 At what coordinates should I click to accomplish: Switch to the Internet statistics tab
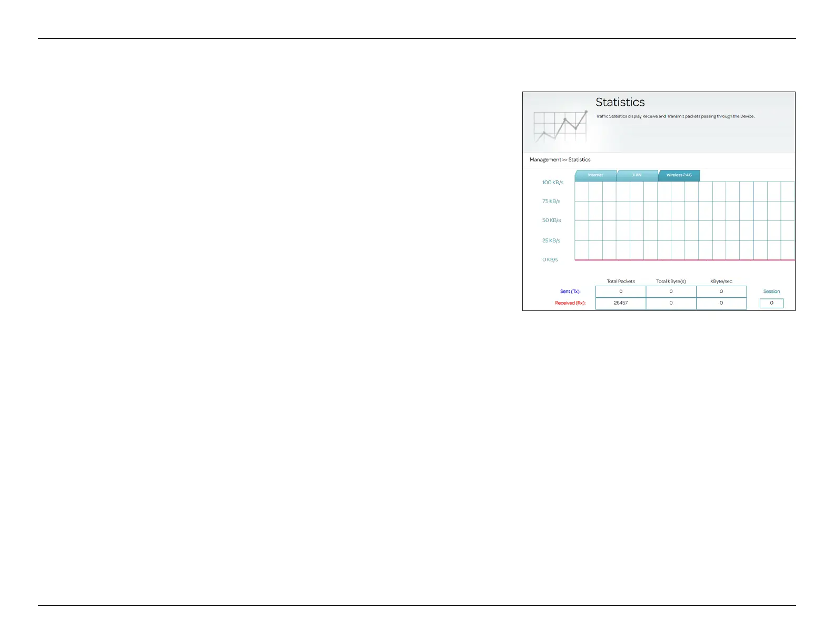point(595,175)
